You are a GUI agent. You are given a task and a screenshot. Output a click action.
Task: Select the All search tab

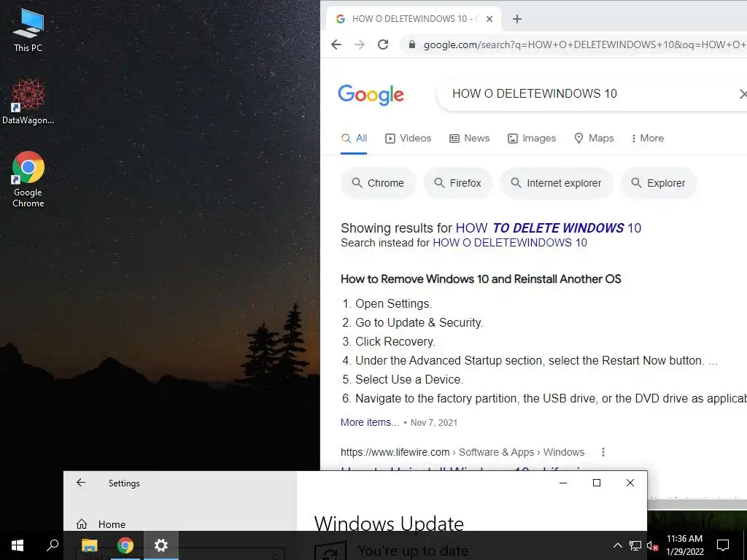pos(354,138)
